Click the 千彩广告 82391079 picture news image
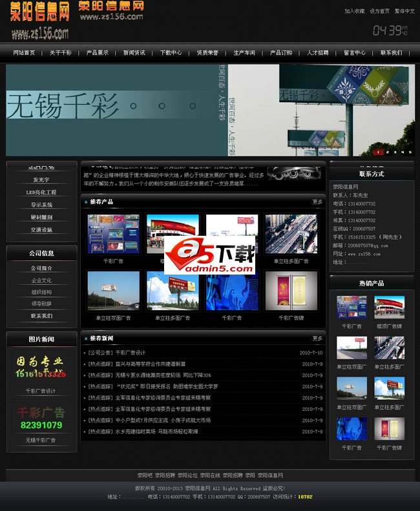The image size is (420, 511). 41,418
